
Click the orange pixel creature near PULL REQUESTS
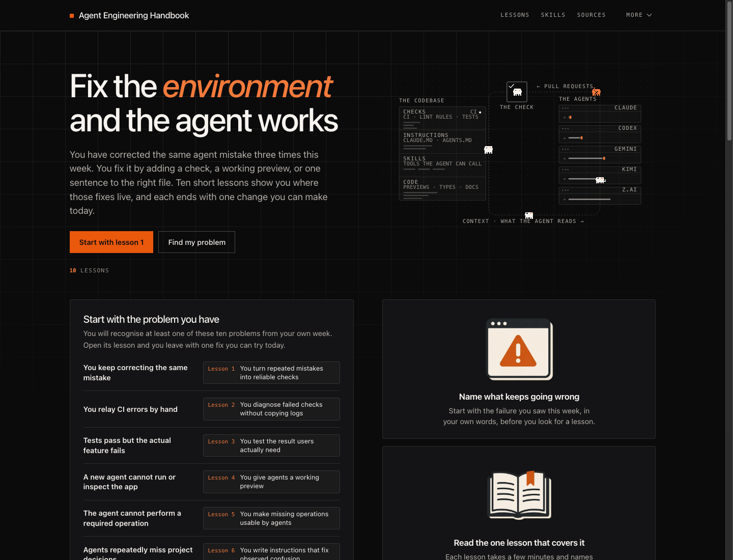(596, 92)
